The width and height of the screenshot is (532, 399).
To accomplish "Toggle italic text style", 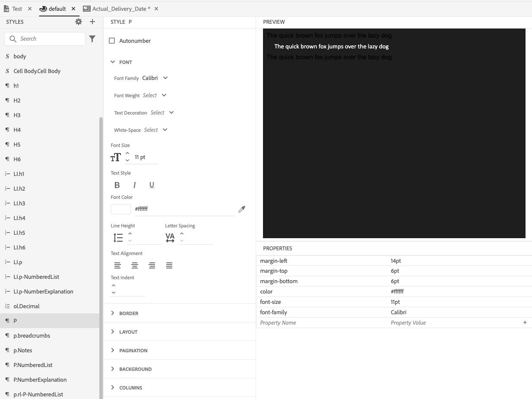I will [x=134, y=185].
